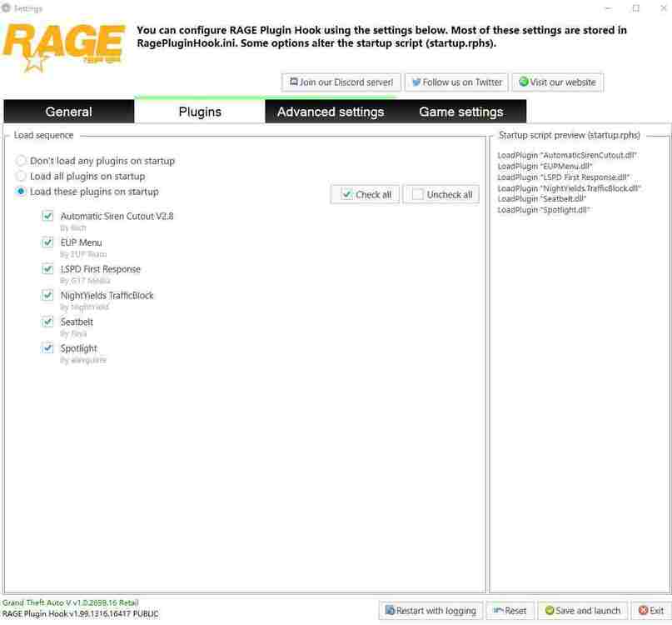Uncheck the Automatic Siren Cutout V2.8 plugin
The image size is (672, 625).
[47, 217]
